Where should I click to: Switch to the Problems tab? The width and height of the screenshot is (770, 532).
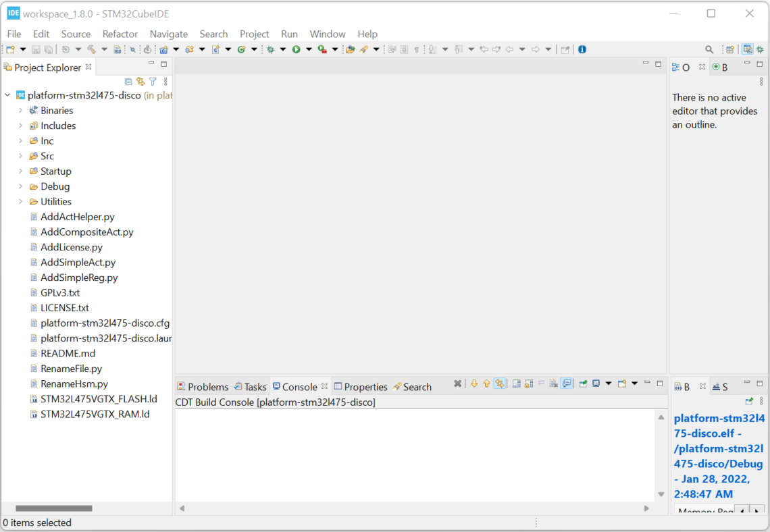pos(203,387)
